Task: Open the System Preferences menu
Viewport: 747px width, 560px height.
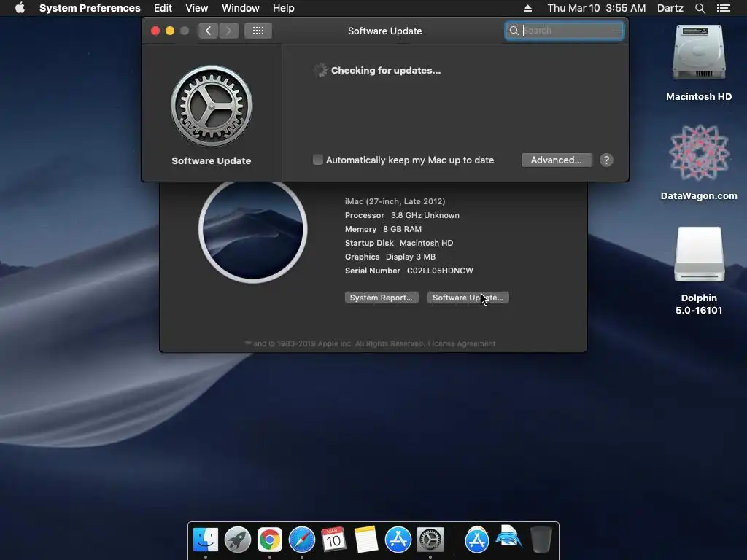Action: (90, 8)
